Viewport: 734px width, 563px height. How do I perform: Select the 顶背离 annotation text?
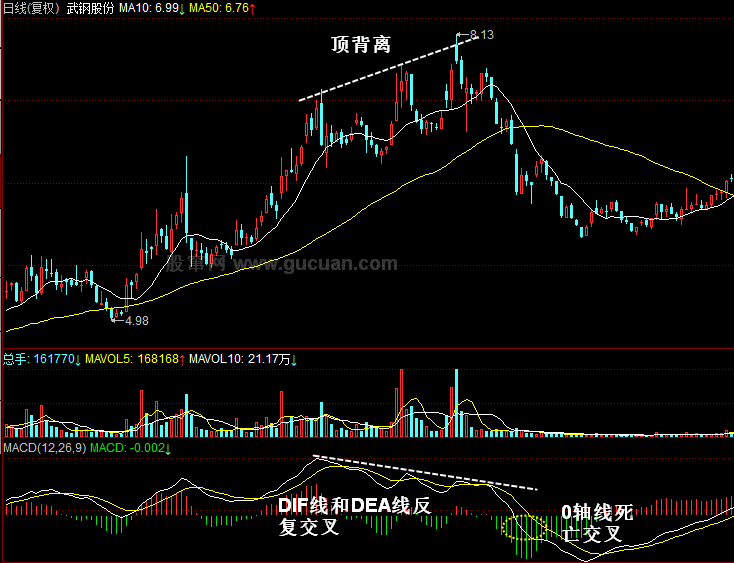[x=361, y=45]
